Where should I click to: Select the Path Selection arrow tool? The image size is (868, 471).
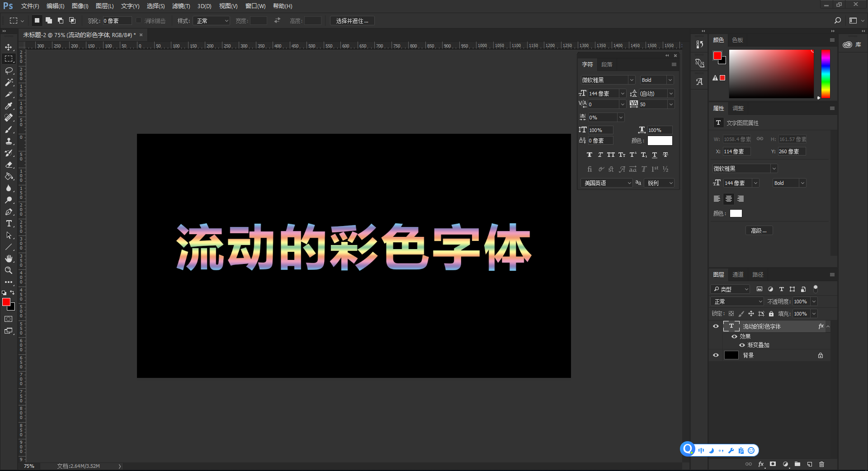click(9, 235)
